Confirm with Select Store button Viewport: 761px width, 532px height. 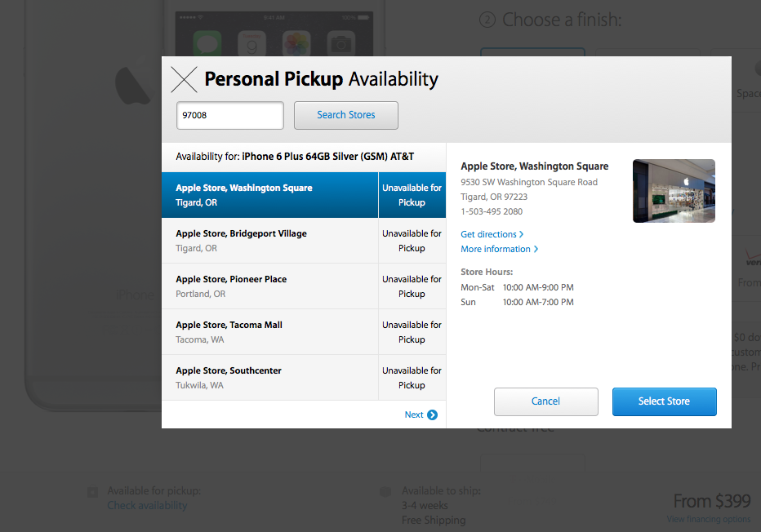[x=664, y=401]
